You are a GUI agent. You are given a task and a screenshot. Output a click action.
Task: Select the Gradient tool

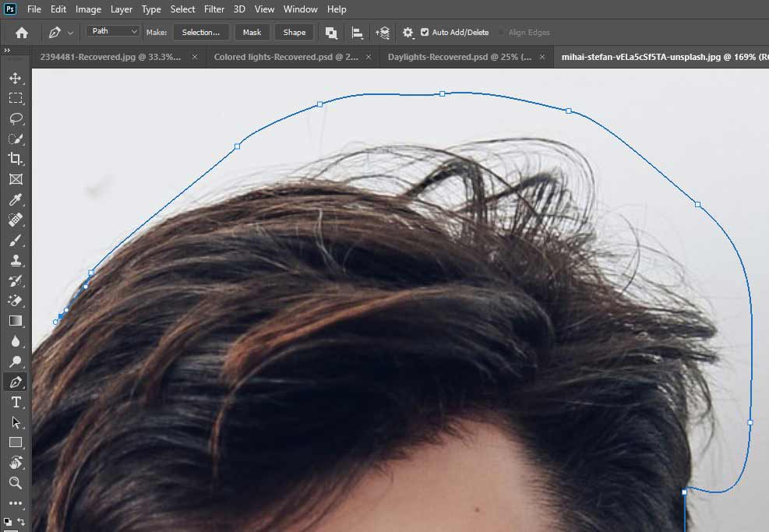pyautogui.click(x=16, y=321)
